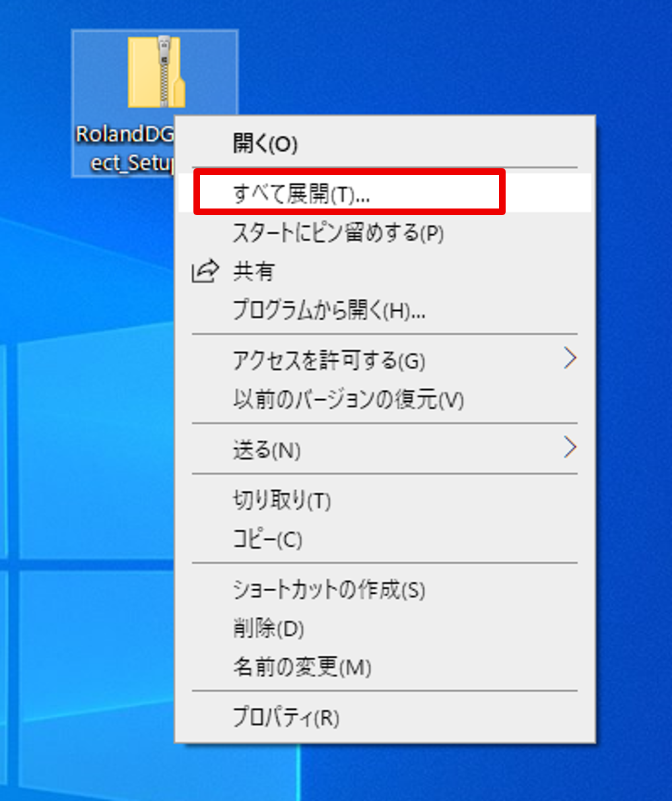Open プロパティ(R) properties entry

pyautogui.click(x=385, y=717)
